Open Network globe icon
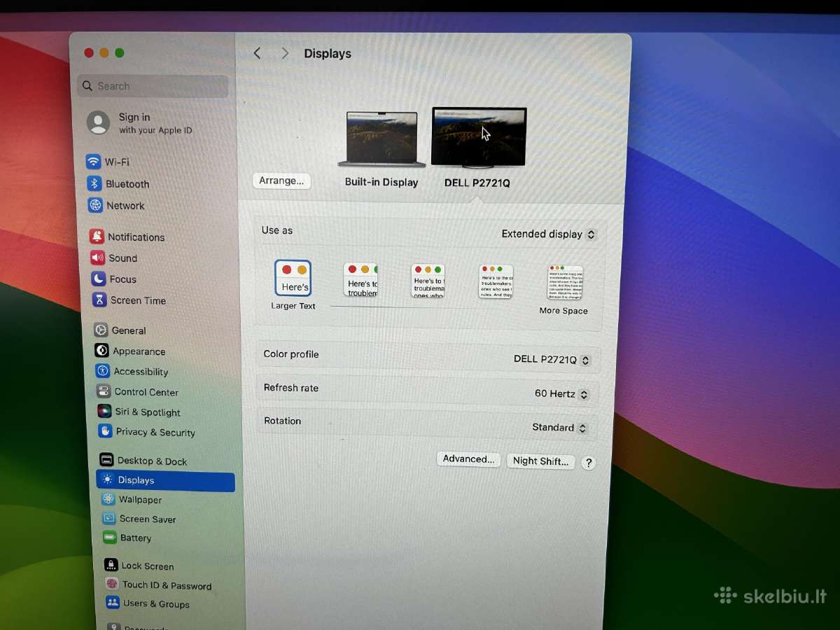This screenshot has width=840, height=630. click(95, 205)
